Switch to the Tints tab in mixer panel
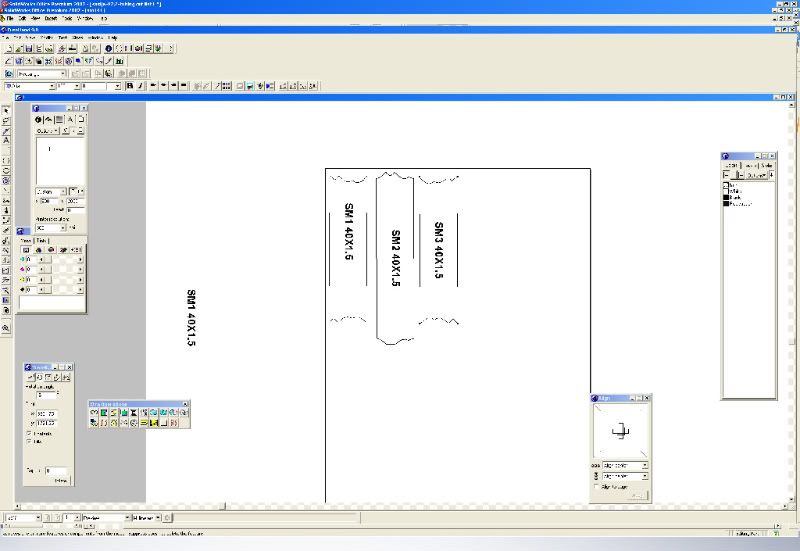This screenshot has height=551, width=800. [x=41, y=240]
